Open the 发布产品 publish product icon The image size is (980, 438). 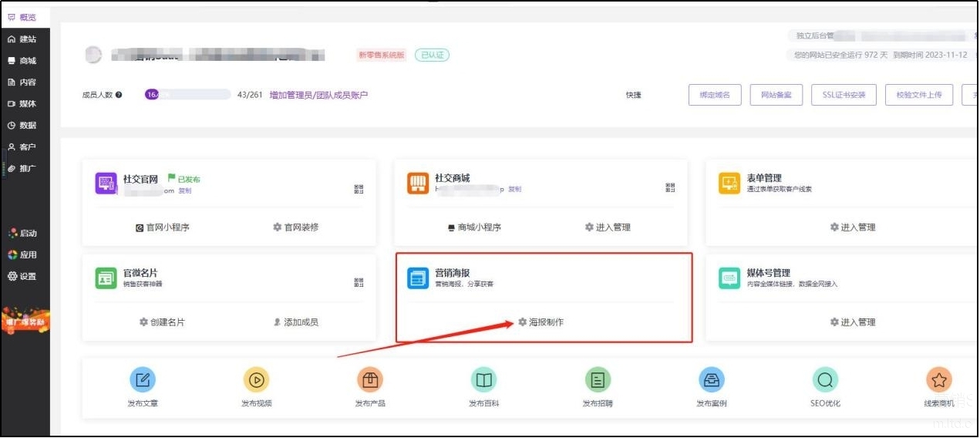coord(370,379)
